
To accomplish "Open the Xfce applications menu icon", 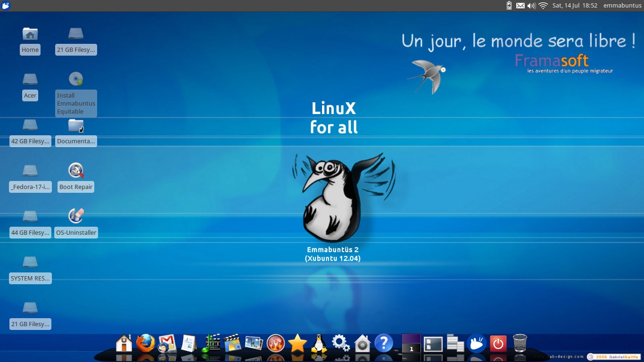I will point(6,6).
